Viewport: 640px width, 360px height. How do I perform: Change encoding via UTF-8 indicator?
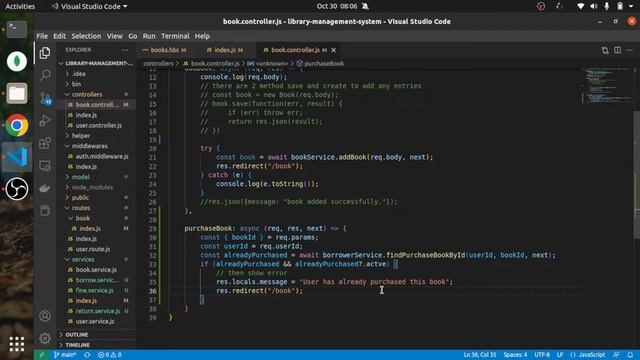pyautogui.click(x=542, y=355)
